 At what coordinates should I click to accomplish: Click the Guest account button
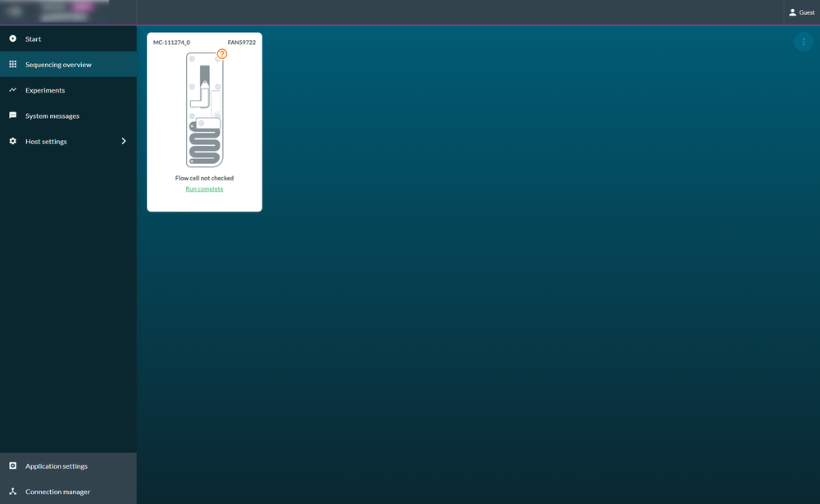[802, 12]
